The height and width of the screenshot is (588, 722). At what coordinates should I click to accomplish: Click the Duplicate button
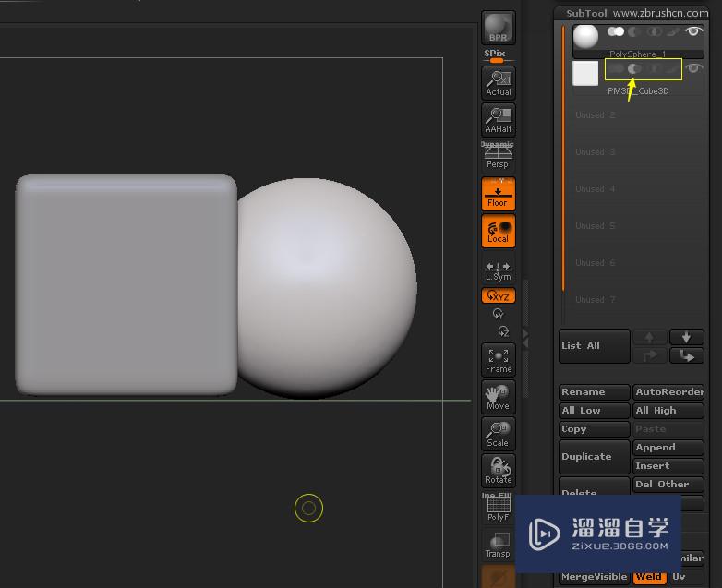coord(594,456)
